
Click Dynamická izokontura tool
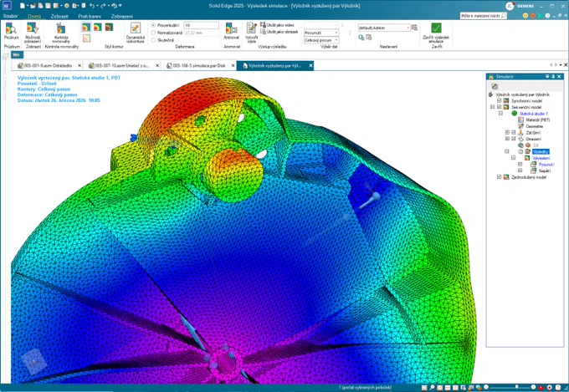(x=136, y=33)
